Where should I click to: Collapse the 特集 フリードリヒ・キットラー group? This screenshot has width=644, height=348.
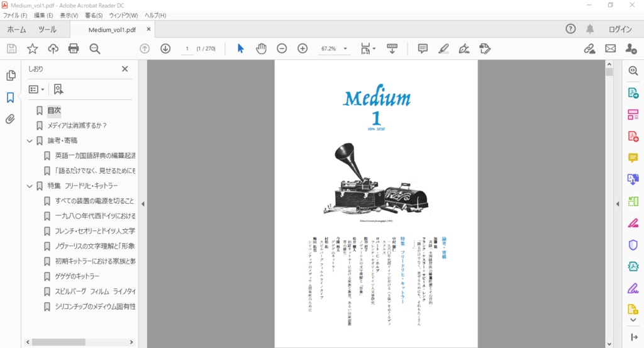click(30, 186)
